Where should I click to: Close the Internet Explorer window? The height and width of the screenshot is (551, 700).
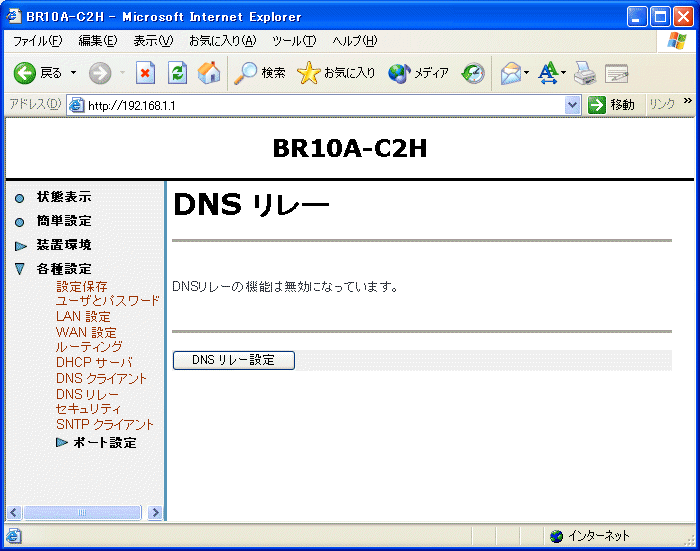tap(683, 17)
